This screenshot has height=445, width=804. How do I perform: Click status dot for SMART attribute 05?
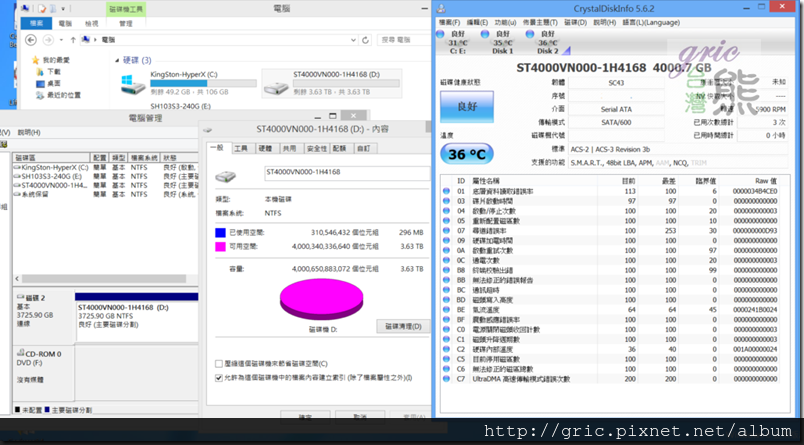pos(446,221)
